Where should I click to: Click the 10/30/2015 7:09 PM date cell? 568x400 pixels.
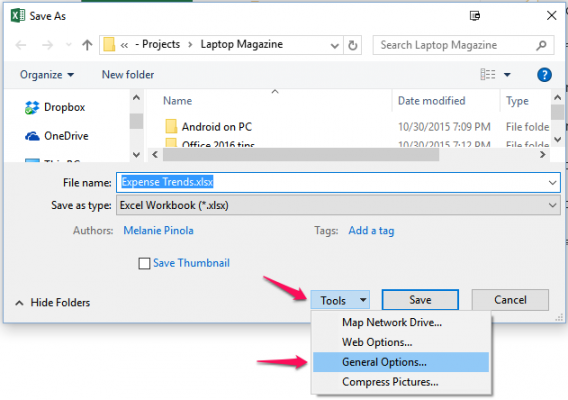click(x=444, y=127)
